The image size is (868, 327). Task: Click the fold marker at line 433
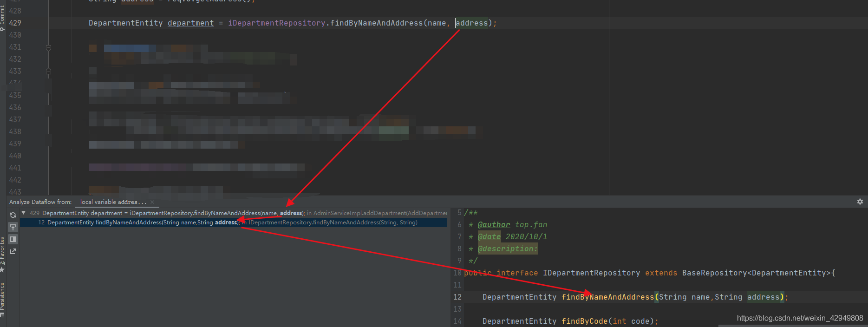pos(48,72)
